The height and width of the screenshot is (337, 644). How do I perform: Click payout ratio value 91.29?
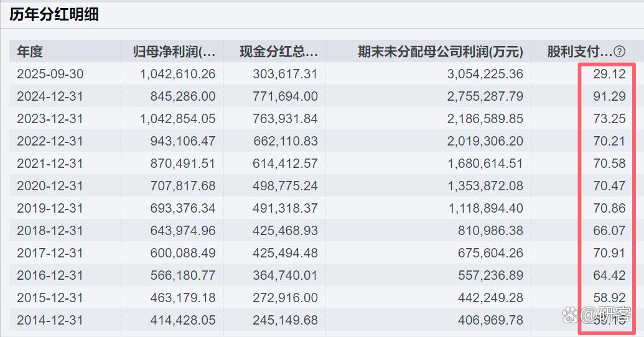[x=609, y=96]
